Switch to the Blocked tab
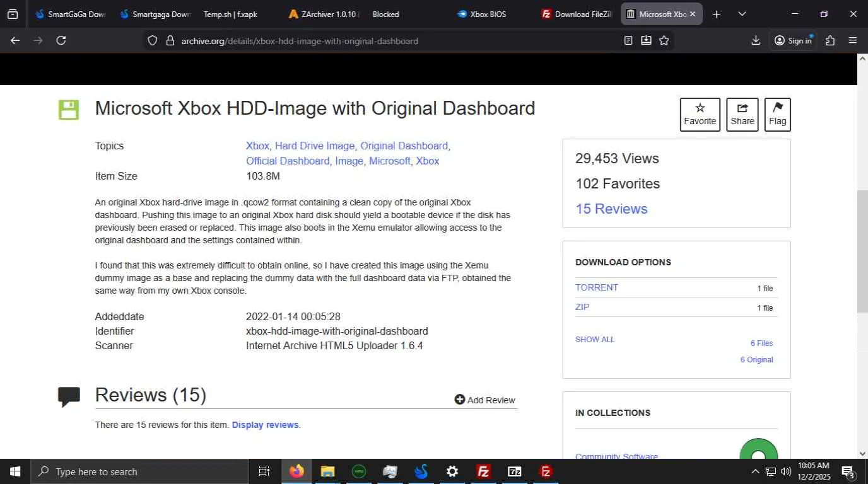 coord(385,14)
